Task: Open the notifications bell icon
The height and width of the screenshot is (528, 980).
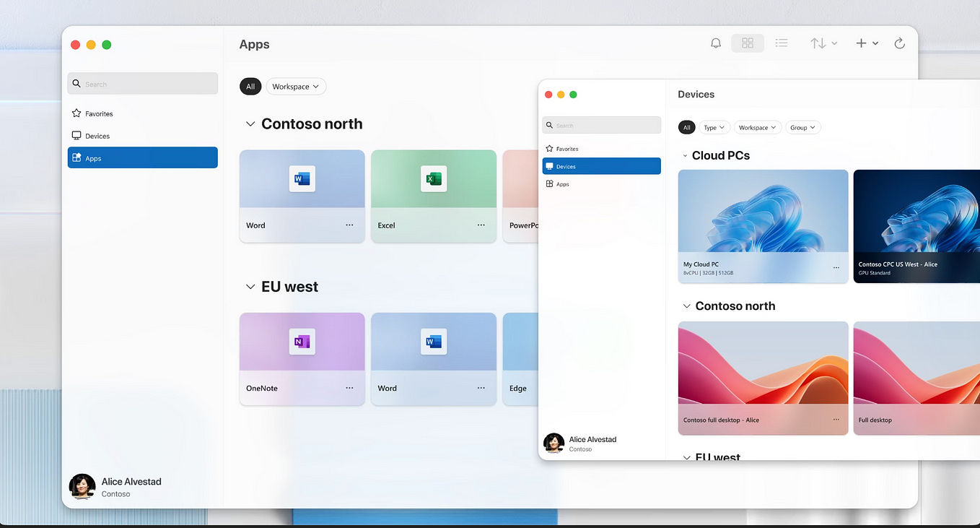Action: 716,43
